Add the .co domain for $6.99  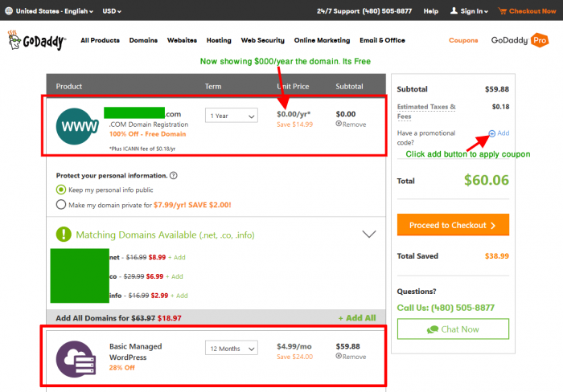(x=175, y=276)
